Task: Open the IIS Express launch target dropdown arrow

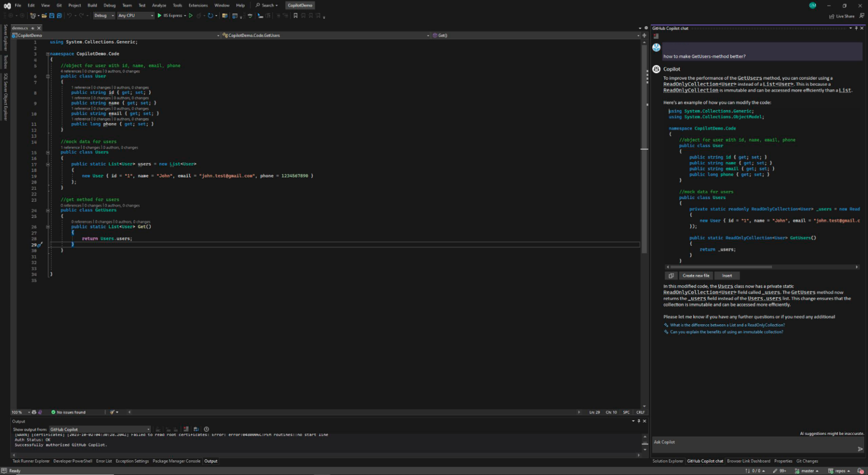Action: 185,16
